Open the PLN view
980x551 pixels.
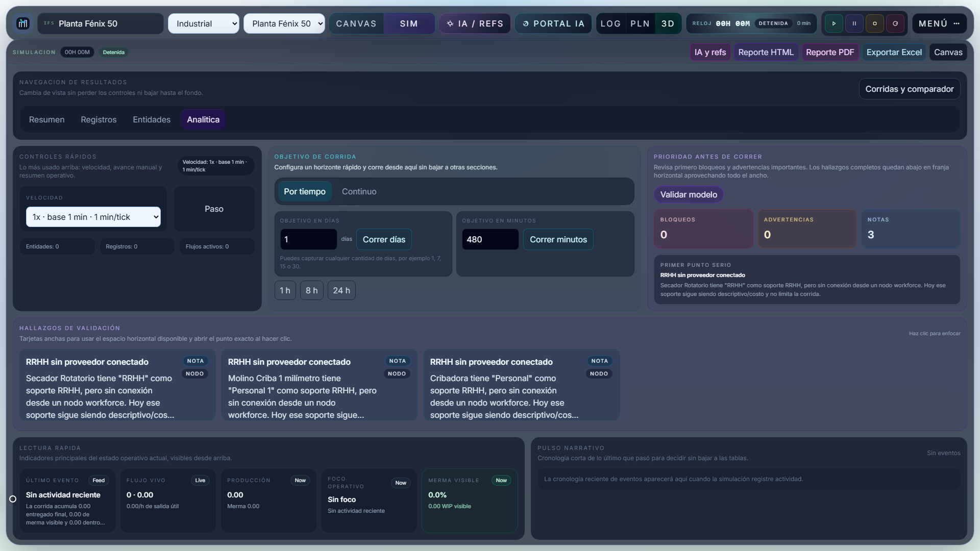coord(640,23)
